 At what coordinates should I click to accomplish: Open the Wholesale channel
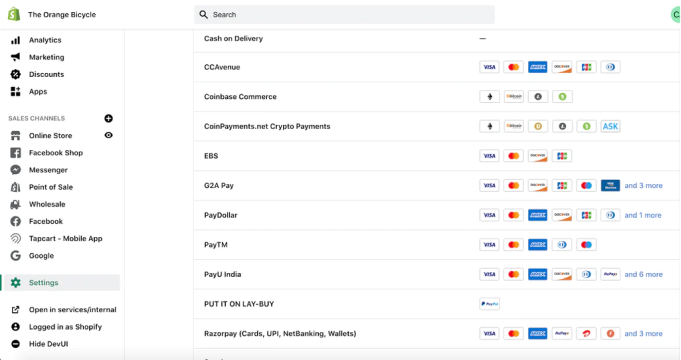tap(47, 204)
